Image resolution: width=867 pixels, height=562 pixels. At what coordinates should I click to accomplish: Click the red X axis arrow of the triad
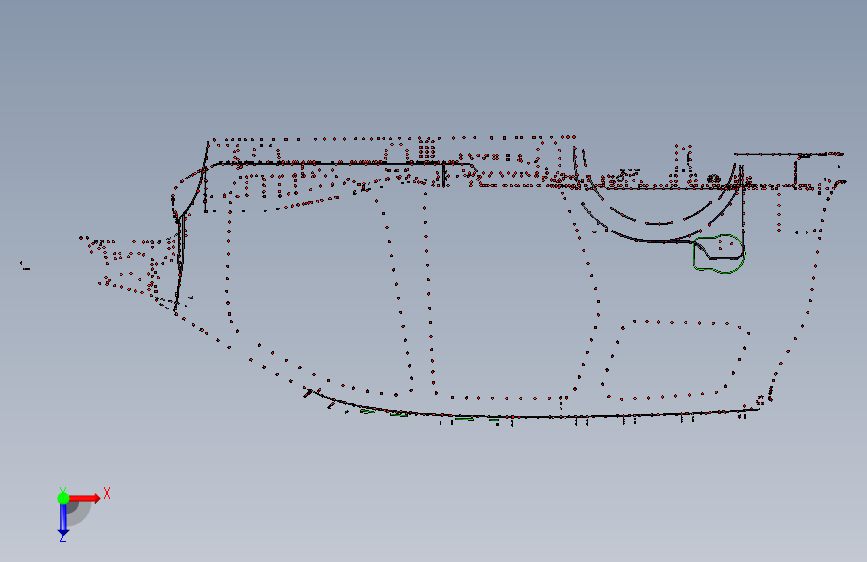[x=85, y=498]
